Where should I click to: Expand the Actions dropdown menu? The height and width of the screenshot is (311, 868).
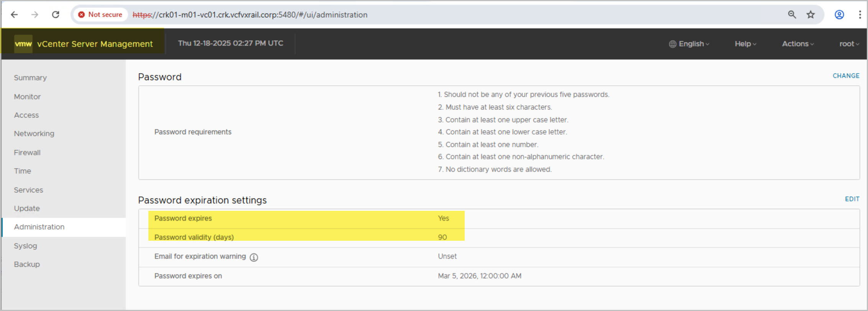coord(797,44)
